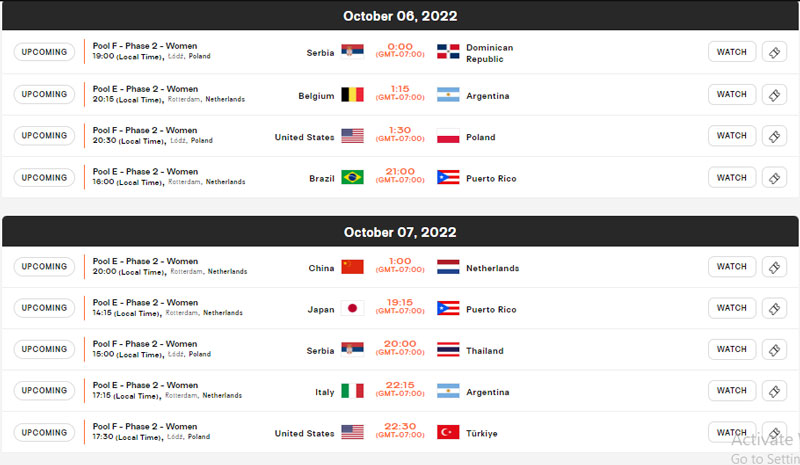Watch the Italy vs Argentina match
The width and height of the screenshot is (800, 465).
pyautogui.click(x=732, y=390)
